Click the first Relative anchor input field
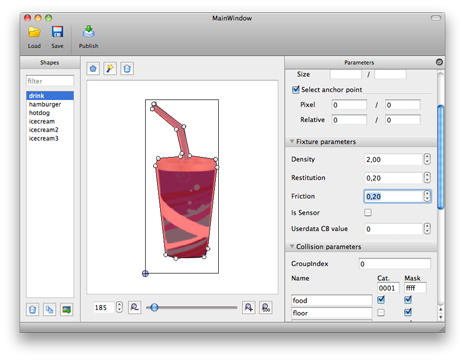Screen dimensions: 465x360 [x=349, y=120]
